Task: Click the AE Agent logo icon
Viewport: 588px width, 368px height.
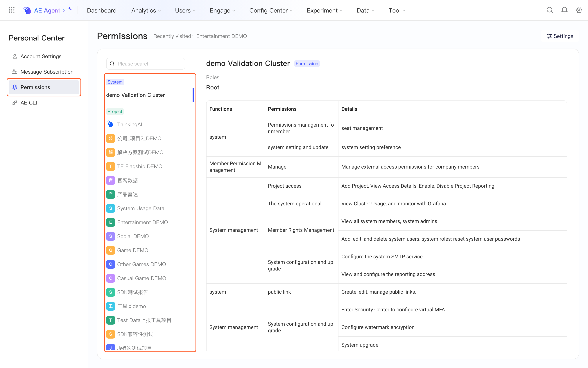Action: pos(27,10)
